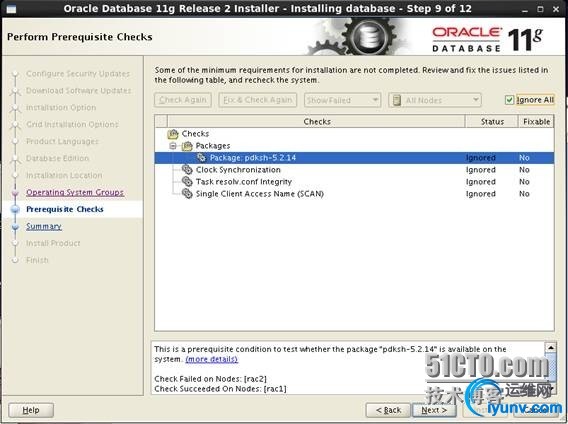Click the Packages folder icon
Viewport: 568px width, 424px height.
[187, 146]
